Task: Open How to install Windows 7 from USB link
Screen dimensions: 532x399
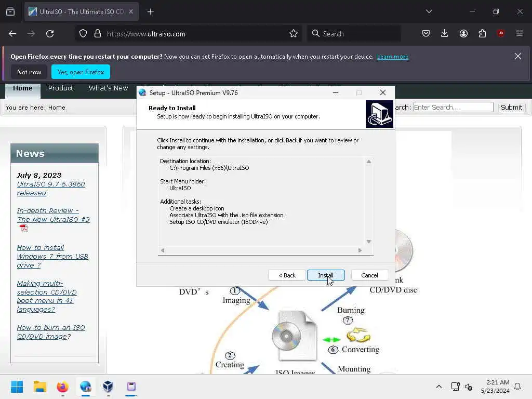Action: (x=52, y=256)
